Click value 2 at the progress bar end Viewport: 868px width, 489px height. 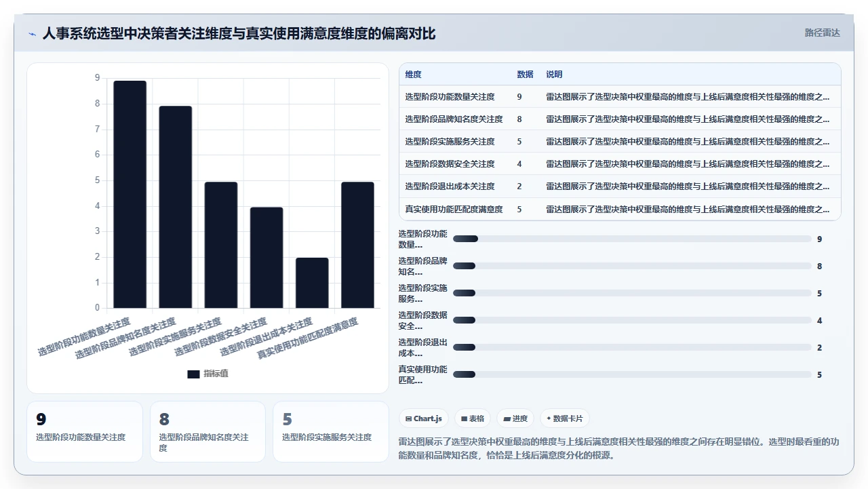[x=820, y=347]
